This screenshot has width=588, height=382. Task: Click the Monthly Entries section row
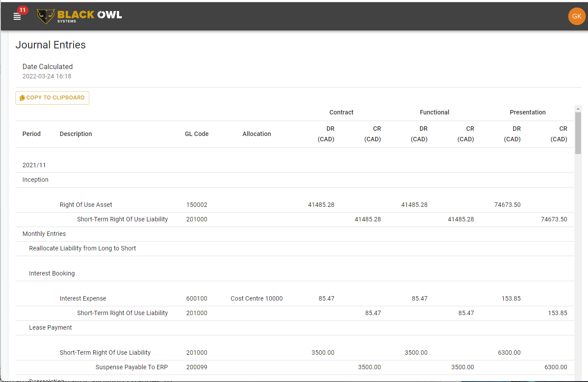44,234
